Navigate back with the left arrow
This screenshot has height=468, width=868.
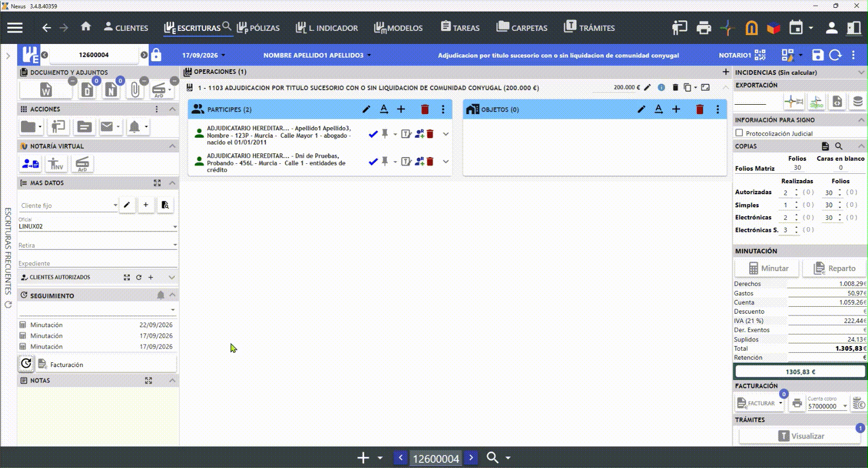tap(47, 28)
